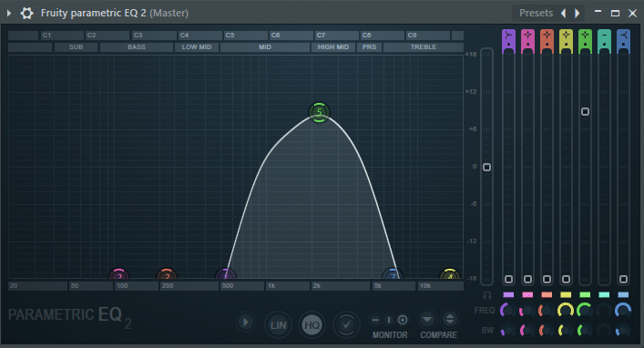Select the blue band 7 token
Image resolution: width=644 pixels, height=348 pixels.
point(393,274)
